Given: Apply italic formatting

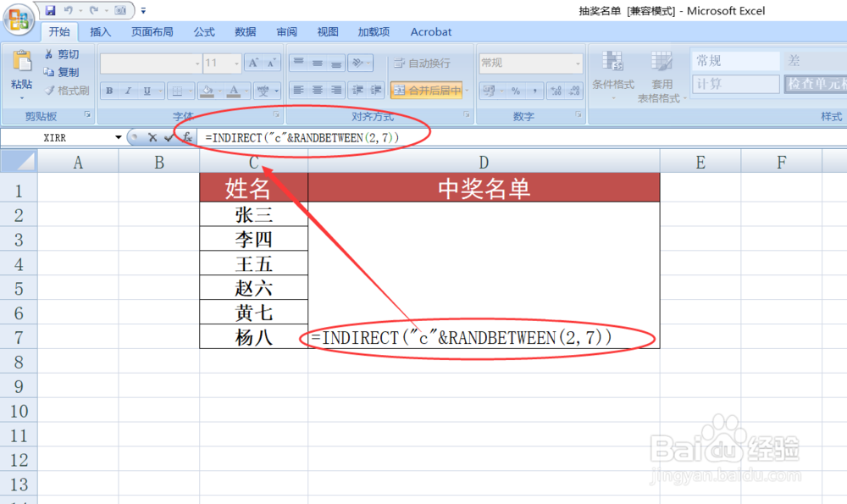Looking at the screenshot, I should coord(128,90).
